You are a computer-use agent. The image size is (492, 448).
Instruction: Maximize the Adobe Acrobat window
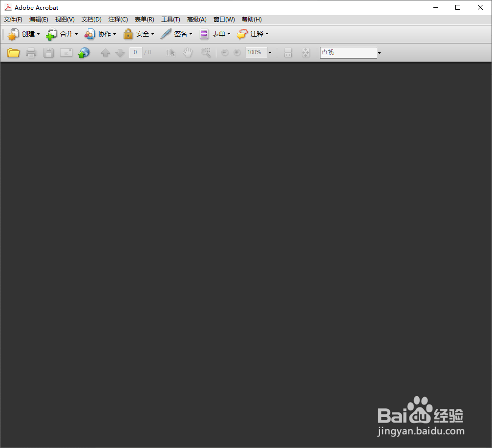coord(458,7)
